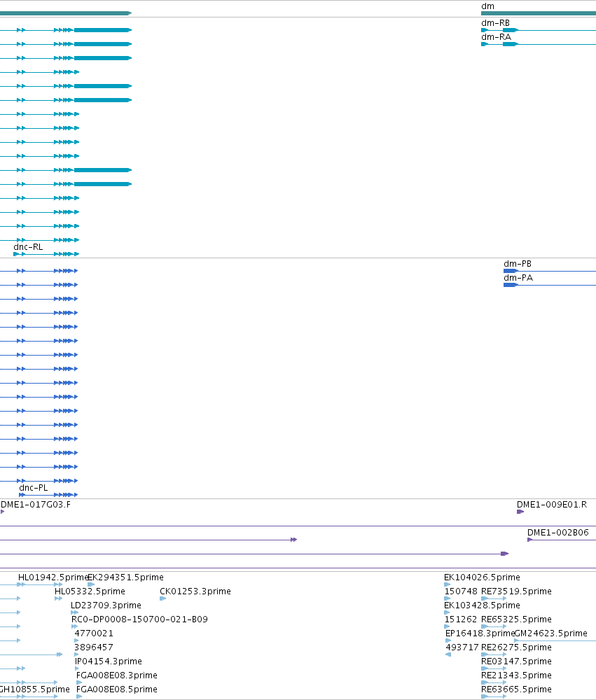Click the 150748 feature label
Screen dimensions: 596x700
(x=461, y=591)
